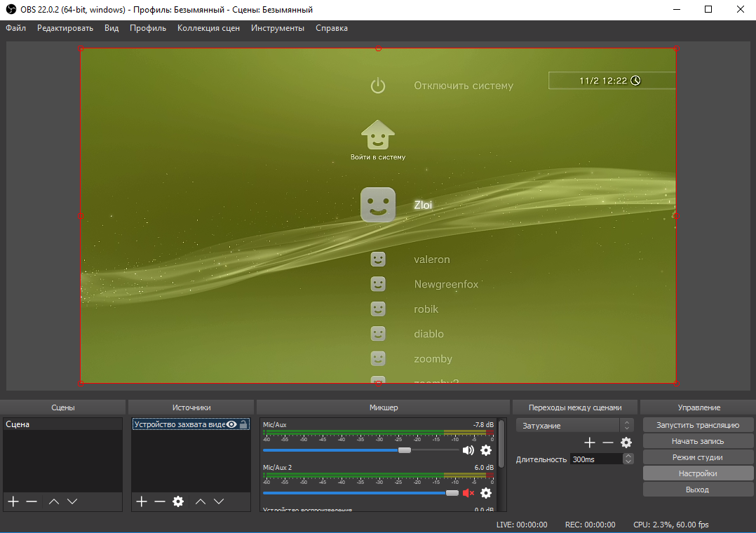Click Выход button
The width and height of the screenshot is (756, 533).
698,489
